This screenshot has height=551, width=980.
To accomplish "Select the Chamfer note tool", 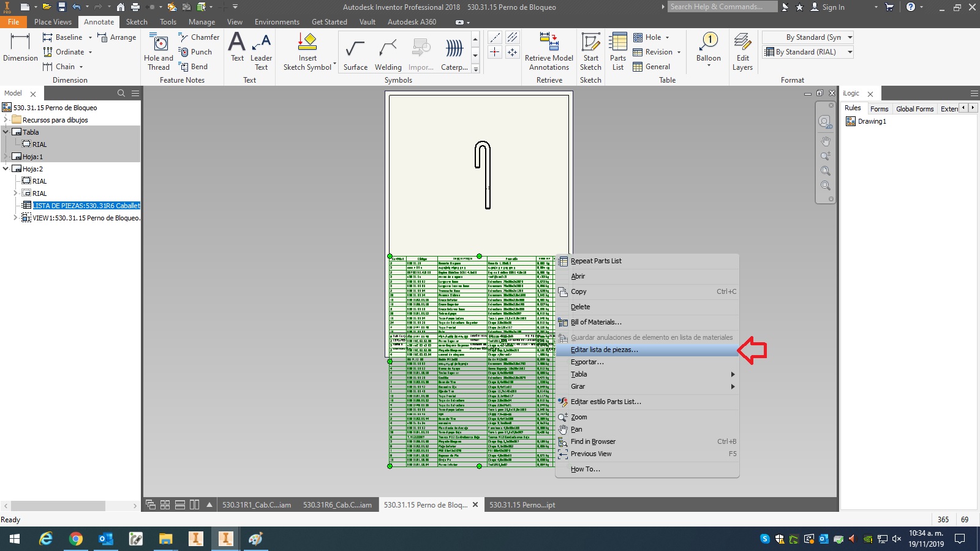I will pyautogui.click(x=199, y=37).
